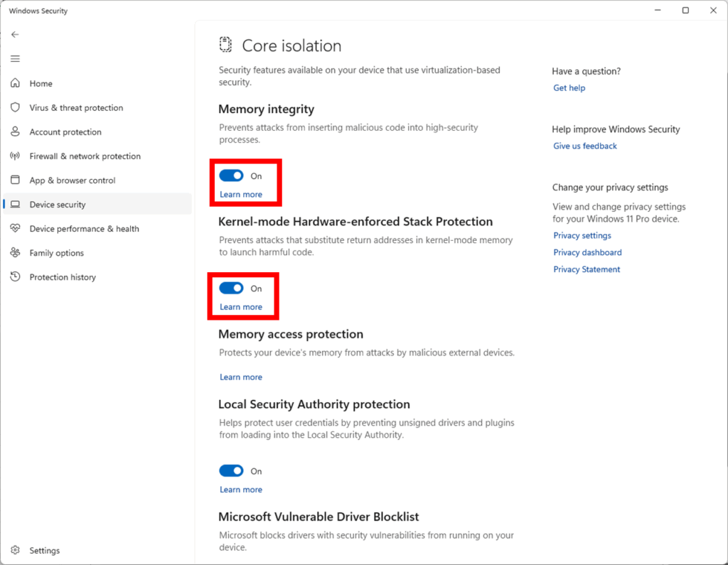The image size is (728, 565).
Task: Switch off Local Security Authority protection
Action: tap(231, 470)
